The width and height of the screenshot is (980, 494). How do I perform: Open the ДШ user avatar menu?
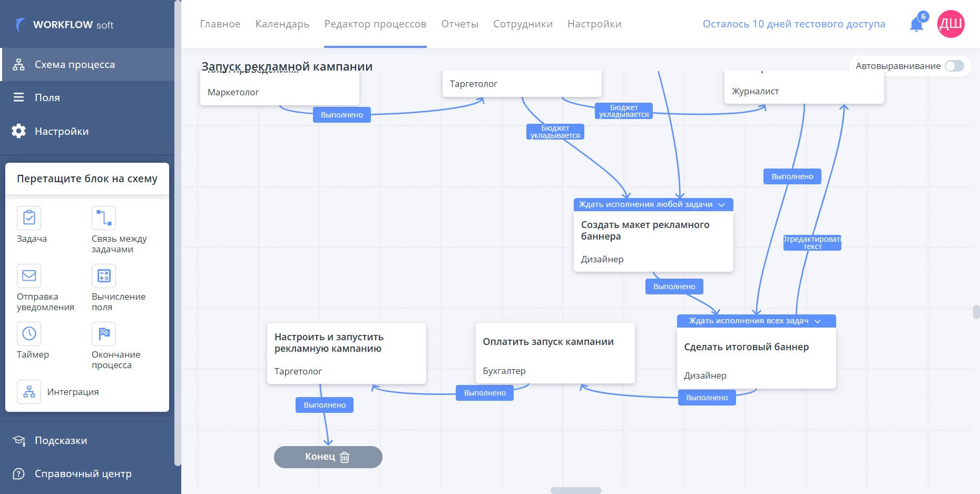(951, 24)
